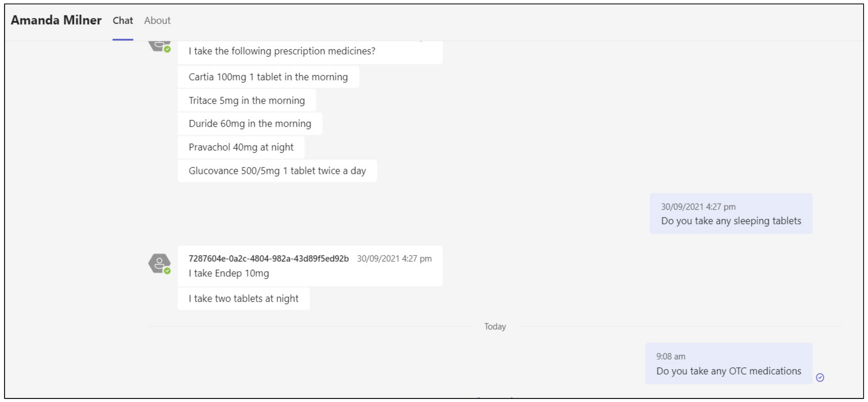Select the sleeping tablets question message
Screen dimensions: 868x402
731,221
